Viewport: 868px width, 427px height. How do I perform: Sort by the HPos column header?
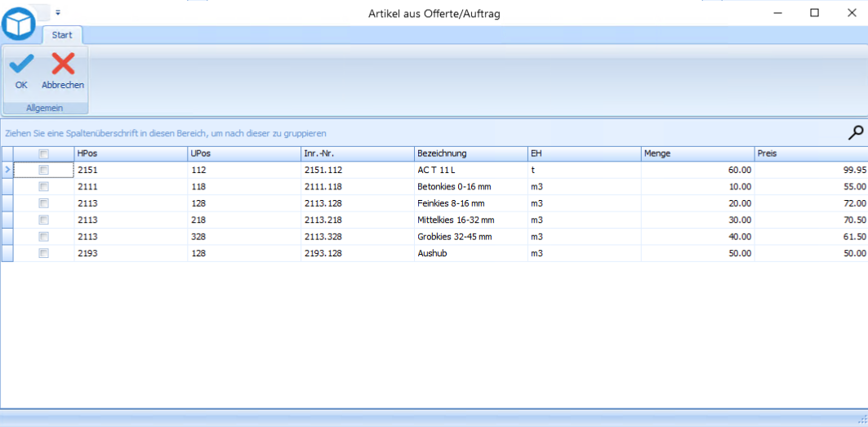coord(131,154)
